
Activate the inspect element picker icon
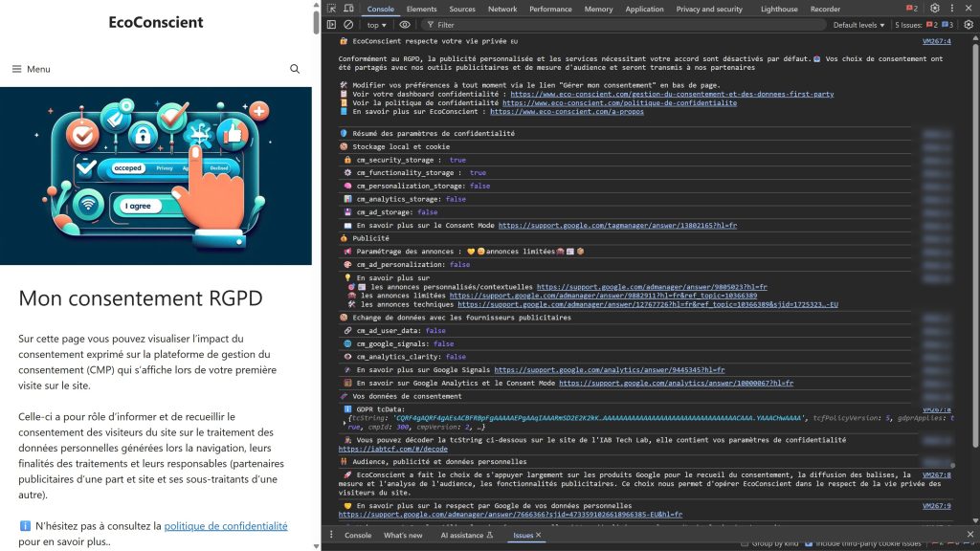pos(331,9)
